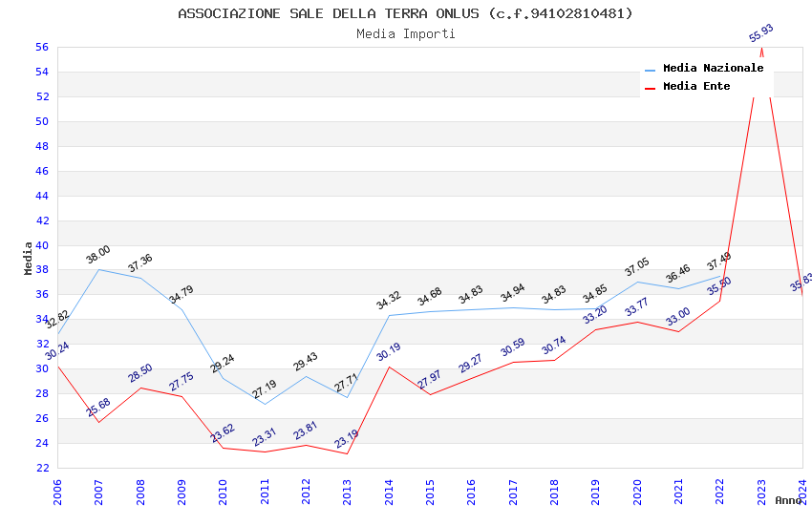Click the x-axis year 2006
Viewport: 812px width, 525px height.
point(57,493)
